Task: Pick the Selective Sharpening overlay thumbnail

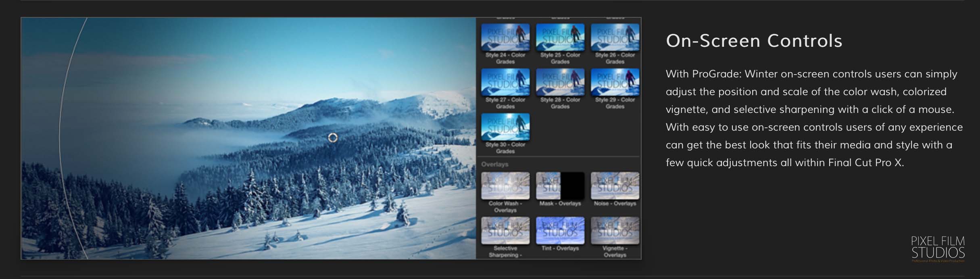Action: click(x=505, y=231)
